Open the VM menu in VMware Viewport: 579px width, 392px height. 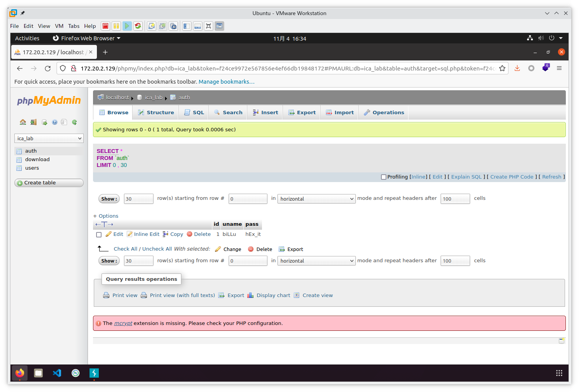pyautogui.click(x=59, y=26)
